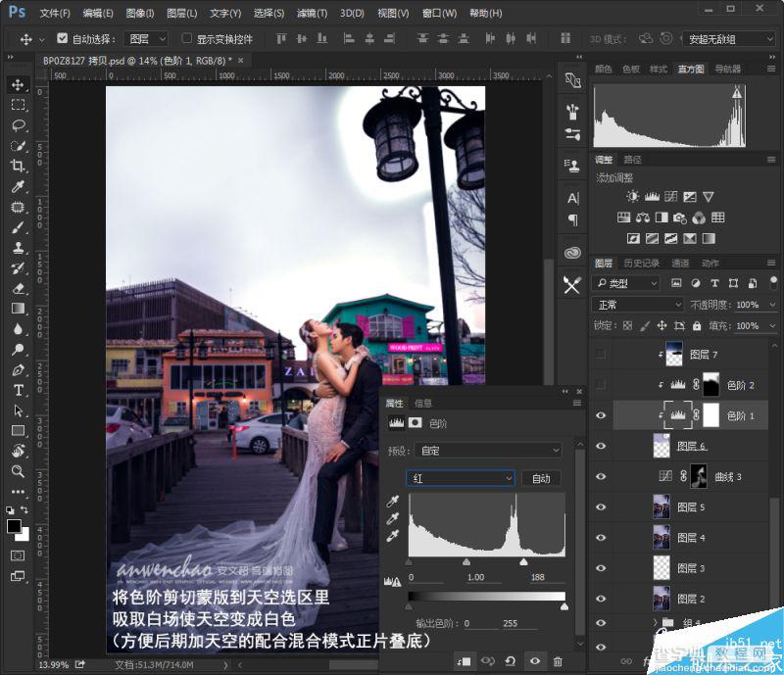Hide the 曲线 3 layer
This screenshot has height=675, width=784.
point(601,476)
